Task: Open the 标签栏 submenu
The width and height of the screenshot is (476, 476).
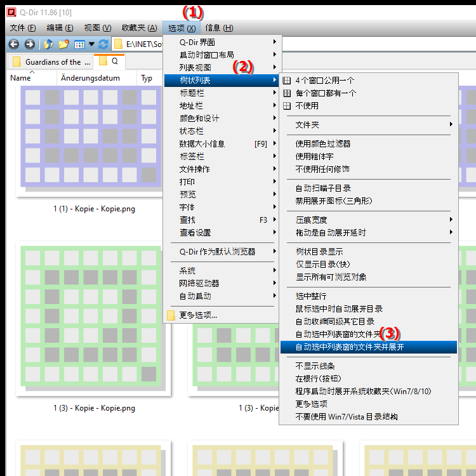Action: (x=221, y=157)
